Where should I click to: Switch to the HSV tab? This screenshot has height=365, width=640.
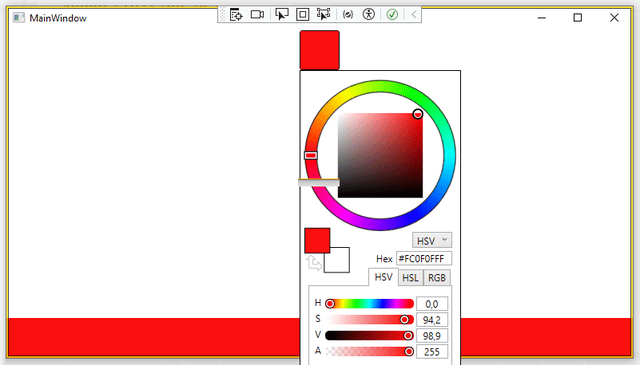(383, 277)
